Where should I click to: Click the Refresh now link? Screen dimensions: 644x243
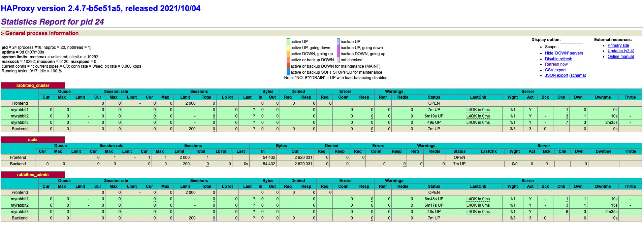(556, 64)
